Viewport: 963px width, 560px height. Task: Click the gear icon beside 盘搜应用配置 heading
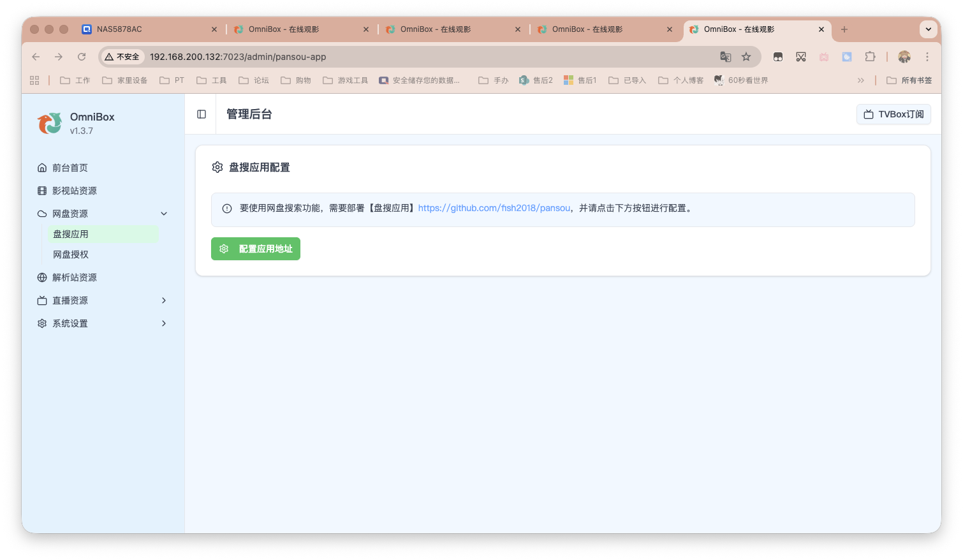point(217,167)
